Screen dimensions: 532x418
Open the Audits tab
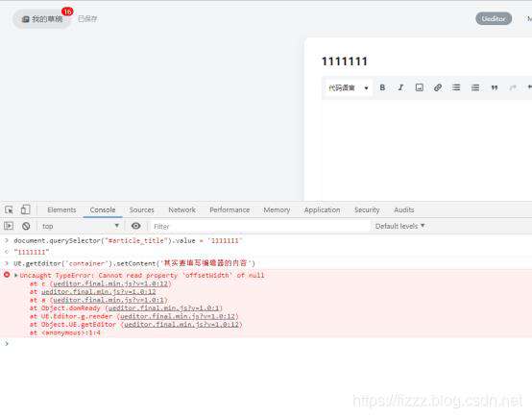coord(403,209)
